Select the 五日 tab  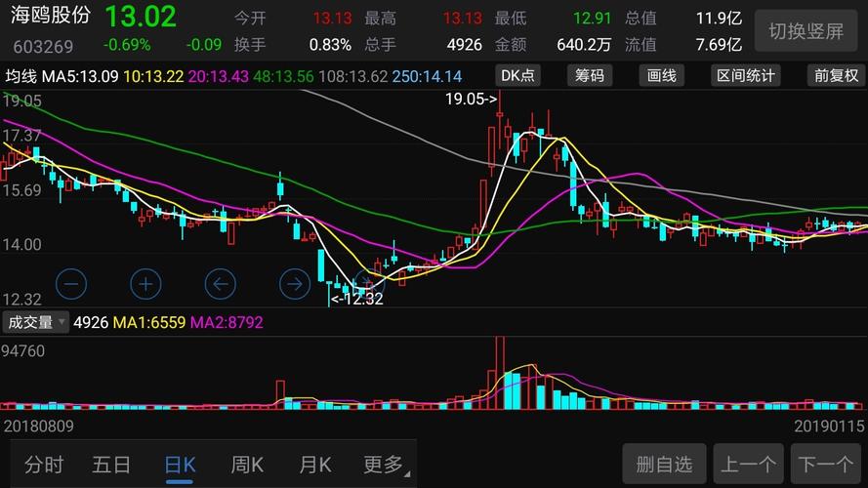click(111, 465)
